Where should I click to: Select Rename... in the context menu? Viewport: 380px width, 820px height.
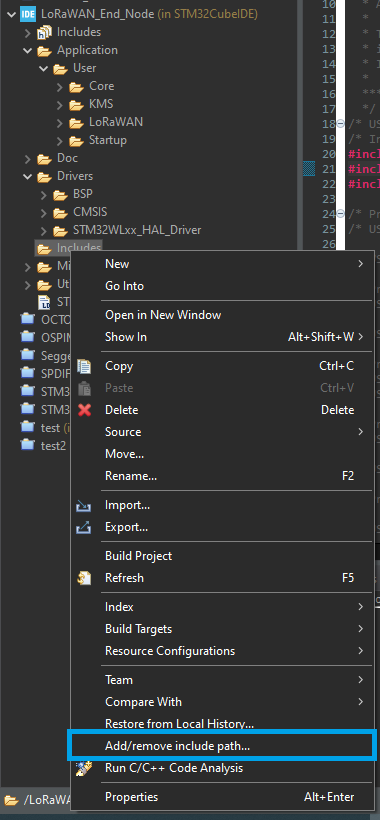131,476
